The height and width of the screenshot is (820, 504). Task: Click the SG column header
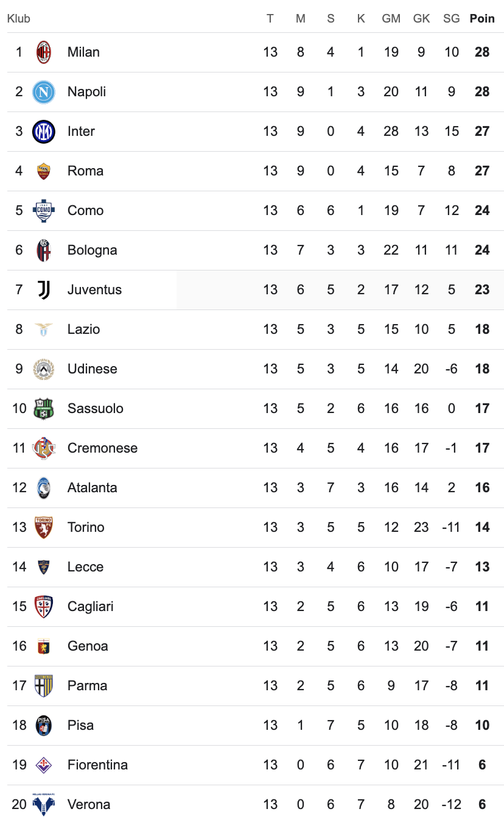click(x=452, y=19)
